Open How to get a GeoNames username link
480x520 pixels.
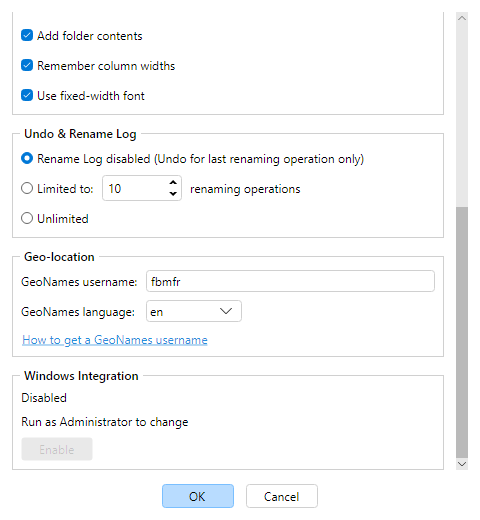(115, 340)
